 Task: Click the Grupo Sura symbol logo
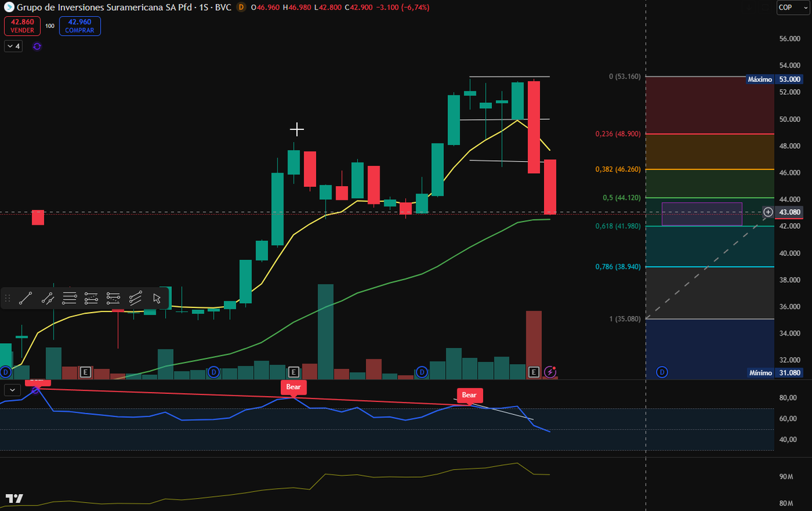click(9, 7)
